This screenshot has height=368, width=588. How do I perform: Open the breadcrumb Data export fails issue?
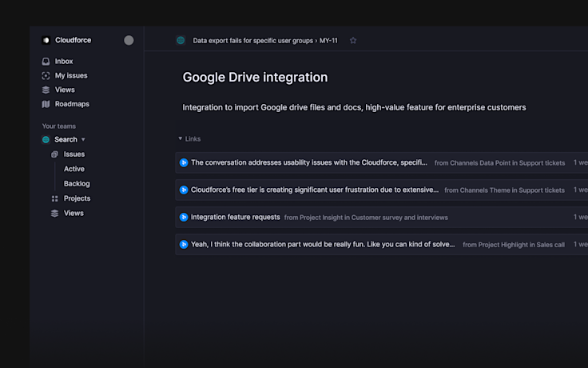(253, 40)
